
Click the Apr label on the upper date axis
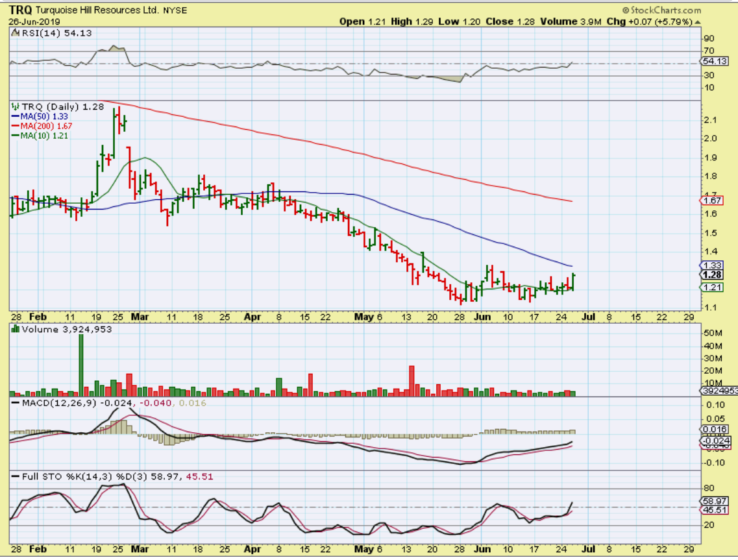(x=252, y=318)
